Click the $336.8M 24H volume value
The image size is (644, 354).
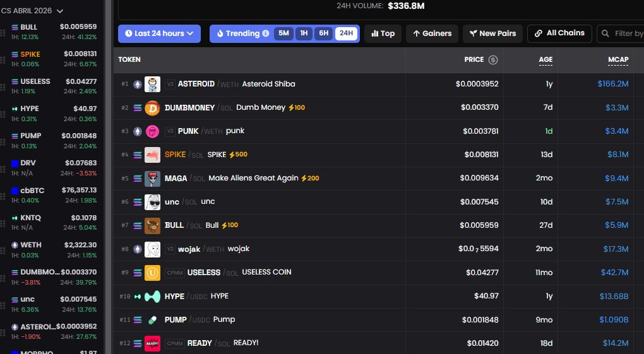point(406,6)
